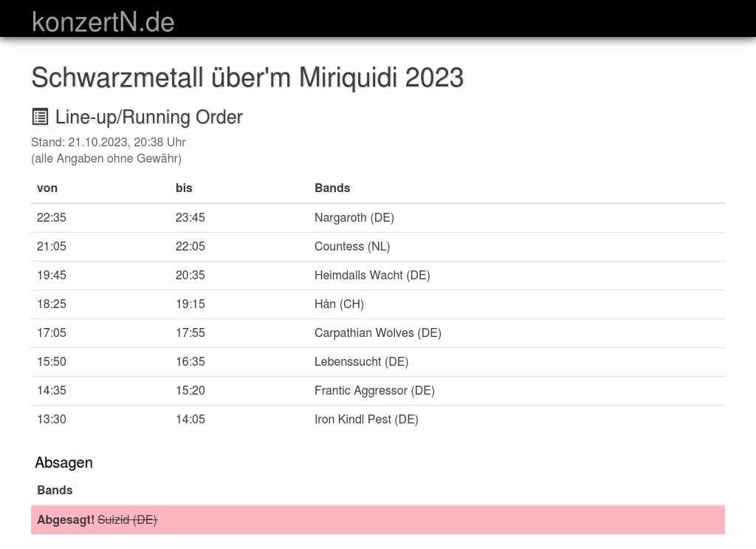Viewport: 756px width, 549px height.
Task: Select the Frantic Aggressor (DE) entry
Action: click(x=374, y=390)
